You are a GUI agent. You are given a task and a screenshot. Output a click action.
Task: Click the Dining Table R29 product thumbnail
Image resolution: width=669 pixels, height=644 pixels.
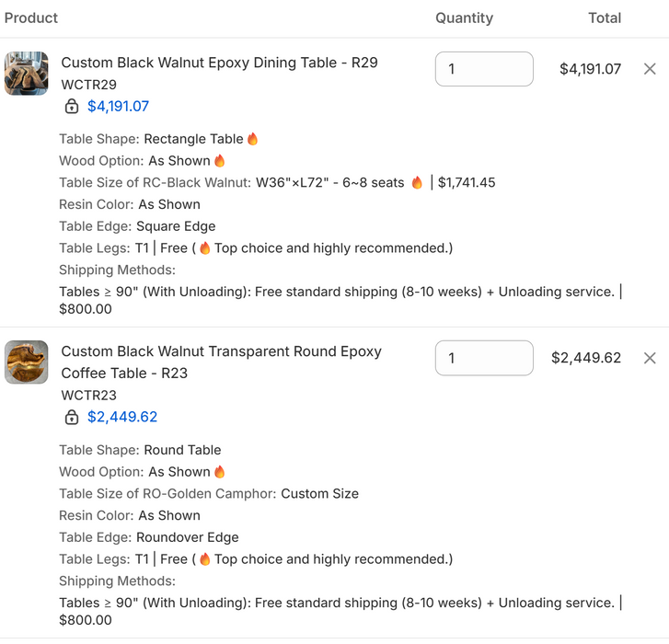(x=27, y=74)
